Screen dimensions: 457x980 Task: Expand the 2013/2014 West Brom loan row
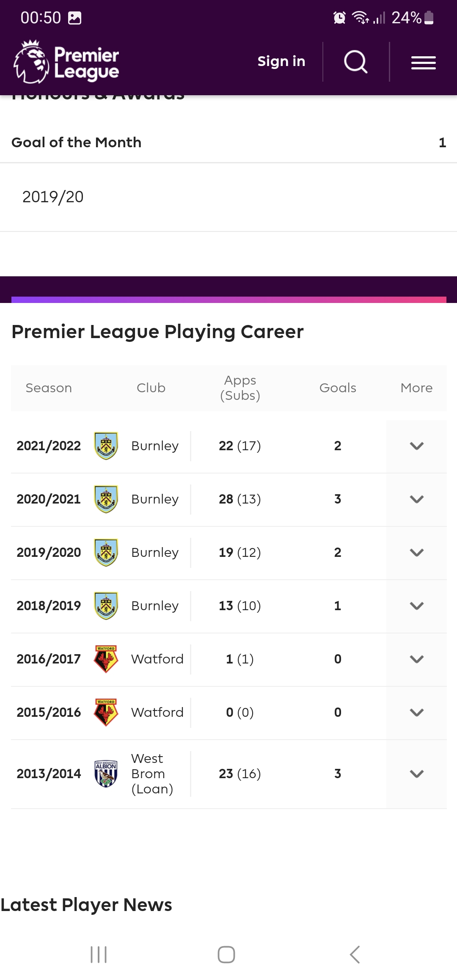[416, 774]
